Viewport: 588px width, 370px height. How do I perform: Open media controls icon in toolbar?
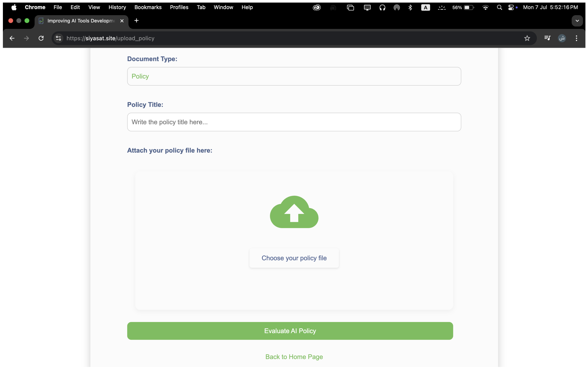(547, 38)
